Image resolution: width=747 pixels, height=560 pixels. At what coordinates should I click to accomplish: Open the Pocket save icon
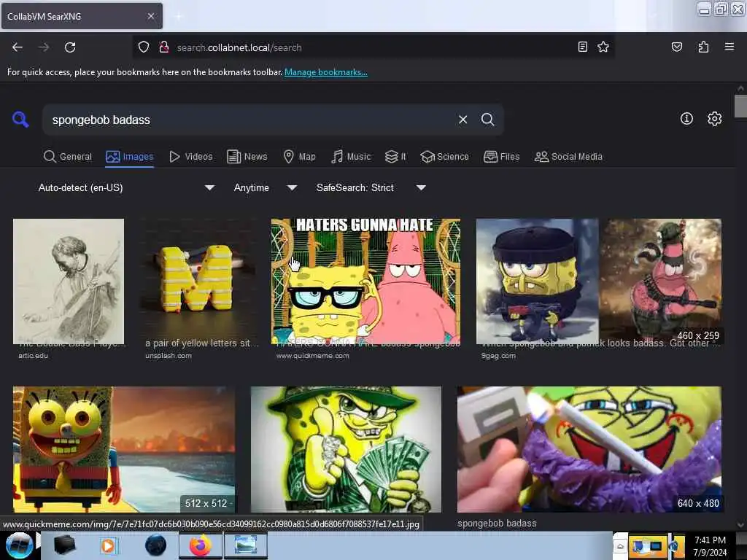(x=677, y=47)
